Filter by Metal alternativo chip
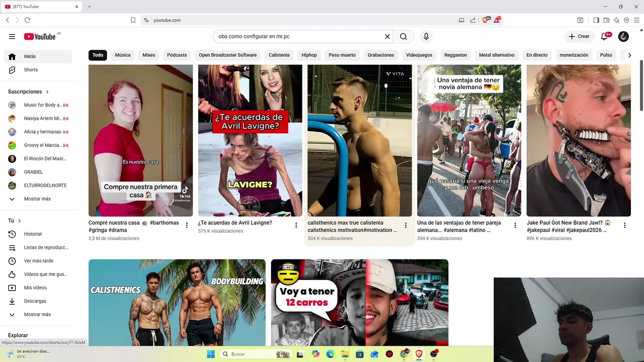Screen dimensions: 644x362 coord(497,55)
